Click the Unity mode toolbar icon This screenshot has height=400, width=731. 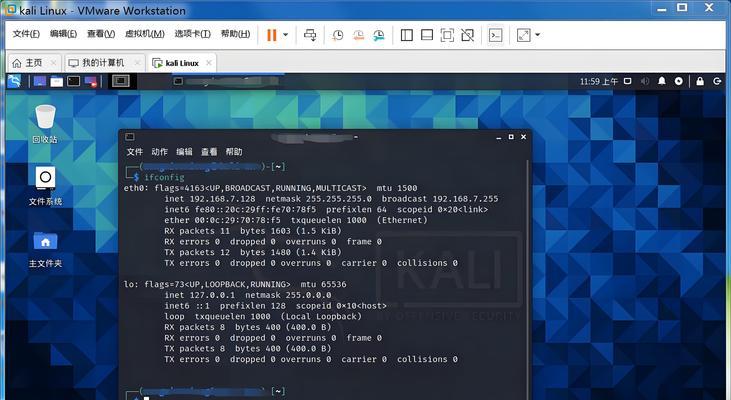[468, 35]
